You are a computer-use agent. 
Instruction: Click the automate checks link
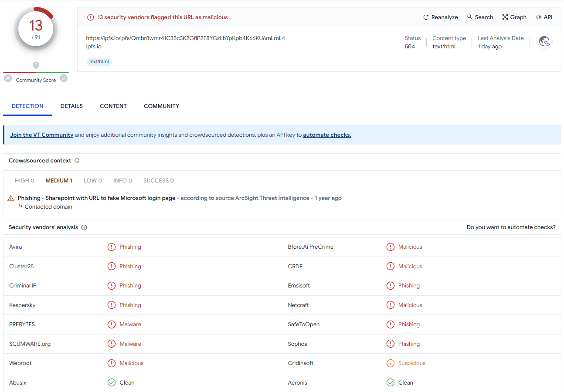pos(327,135)
